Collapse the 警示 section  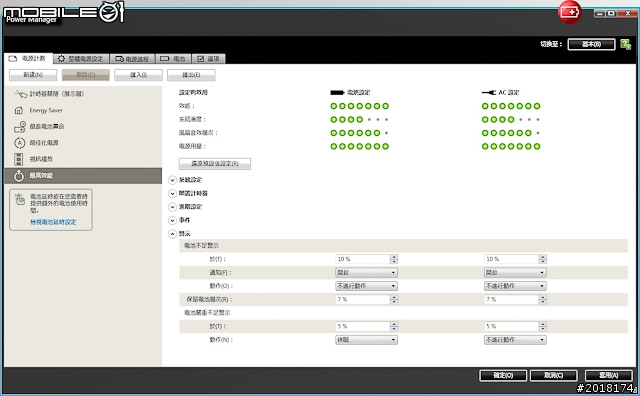(172, 234)
